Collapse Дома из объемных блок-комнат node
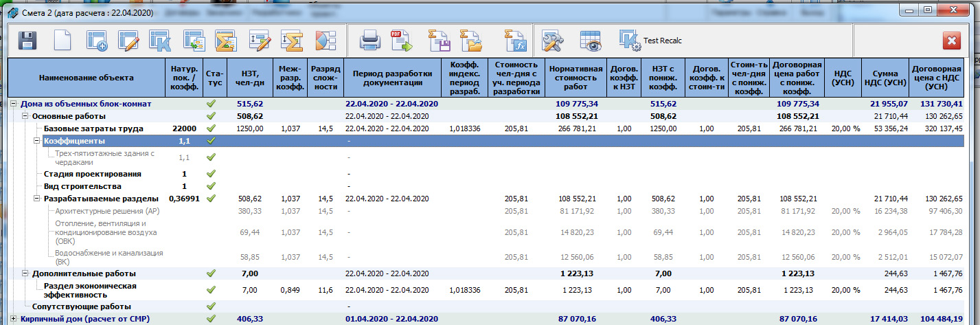The image size is (980, 325). pos(12,104)
